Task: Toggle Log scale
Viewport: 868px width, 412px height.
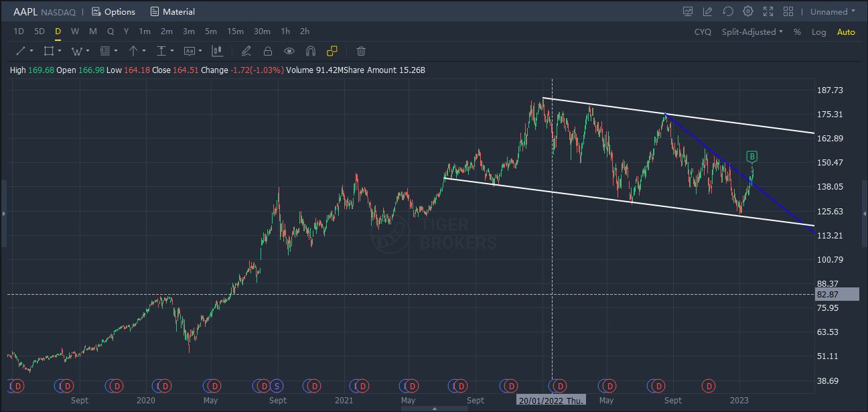Action: pos(818,31)
